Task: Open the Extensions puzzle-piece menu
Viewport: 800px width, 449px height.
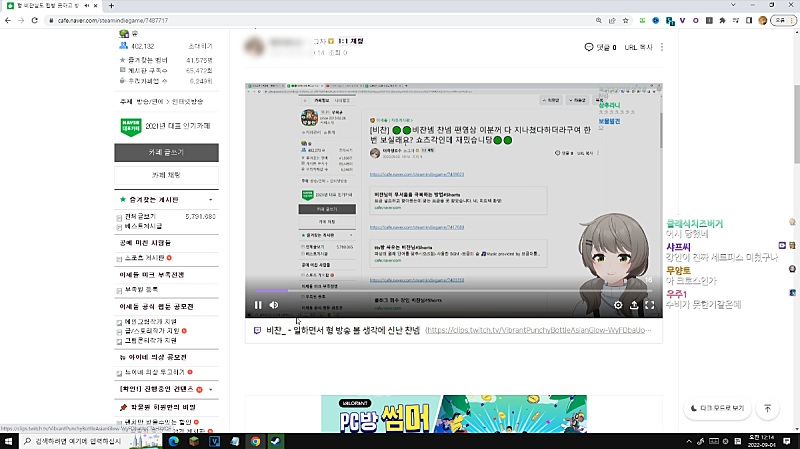Action: click(x=722, y=20)
